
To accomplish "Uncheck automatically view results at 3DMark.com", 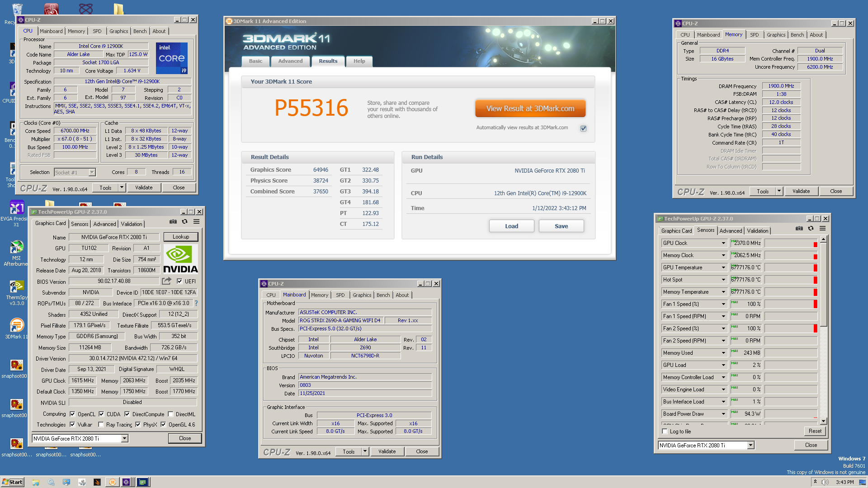I will pyautogui.click(x=583, y=128).
